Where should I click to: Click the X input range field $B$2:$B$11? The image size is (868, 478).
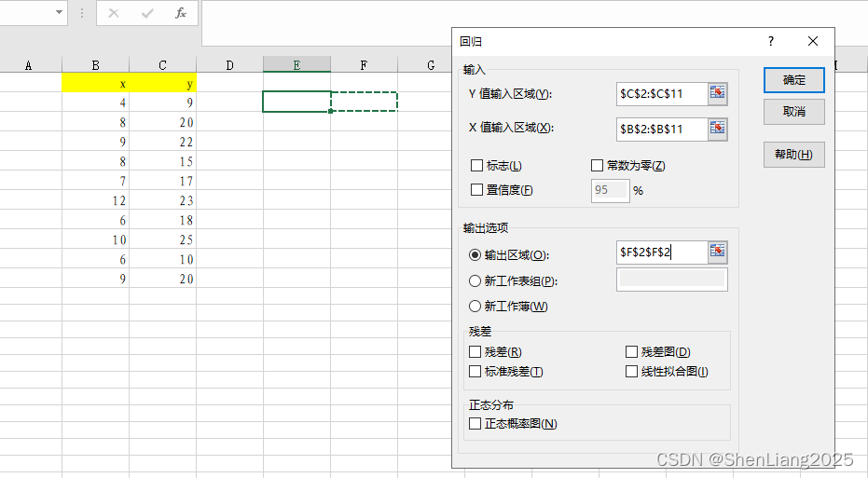[x=662, y=129]
